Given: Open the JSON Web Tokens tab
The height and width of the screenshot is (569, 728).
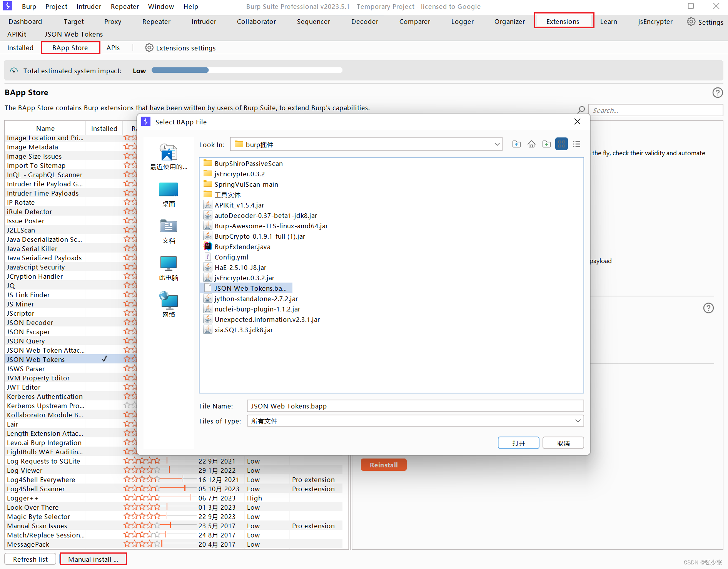Looking at the screenshot, I should tap(74, 34).
